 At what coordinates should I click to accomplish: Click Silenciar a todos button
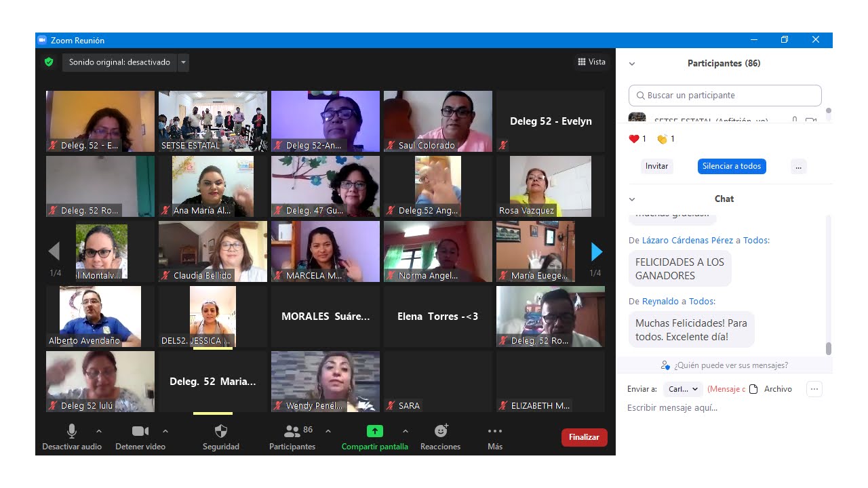732,166
